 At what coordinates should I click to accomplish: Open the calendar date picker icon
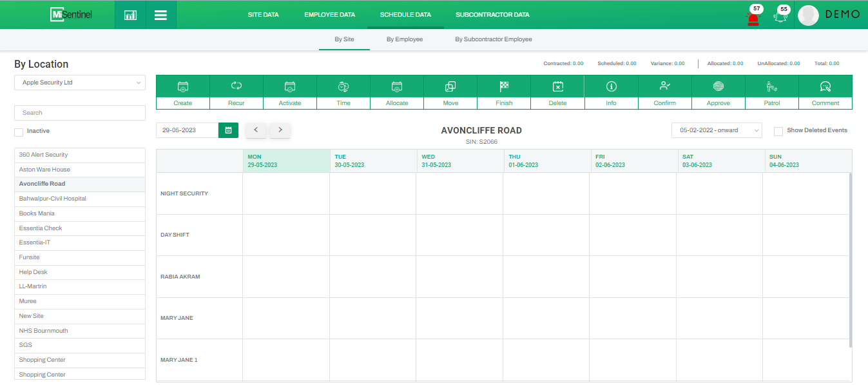(228, 130)
